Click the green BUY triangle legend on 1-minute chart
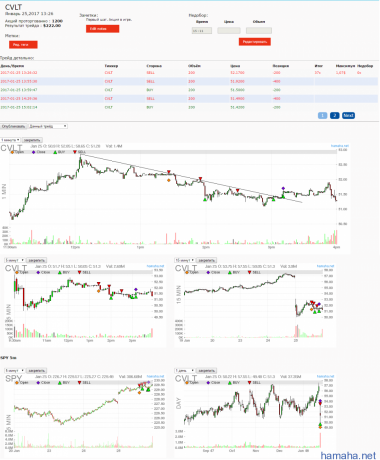The image size is (380, 460). [55, 152]
